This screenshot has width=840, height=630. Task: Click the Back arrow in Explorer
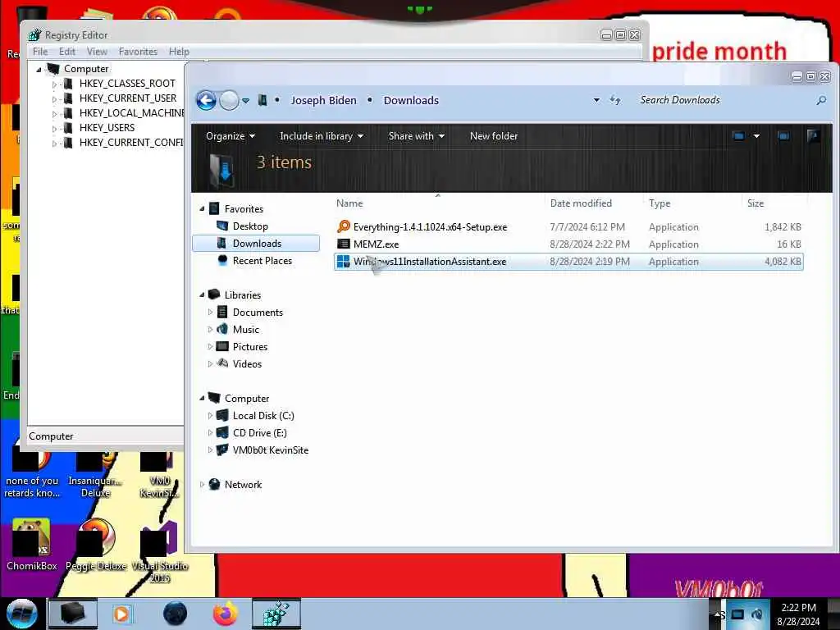coord(206,100)
